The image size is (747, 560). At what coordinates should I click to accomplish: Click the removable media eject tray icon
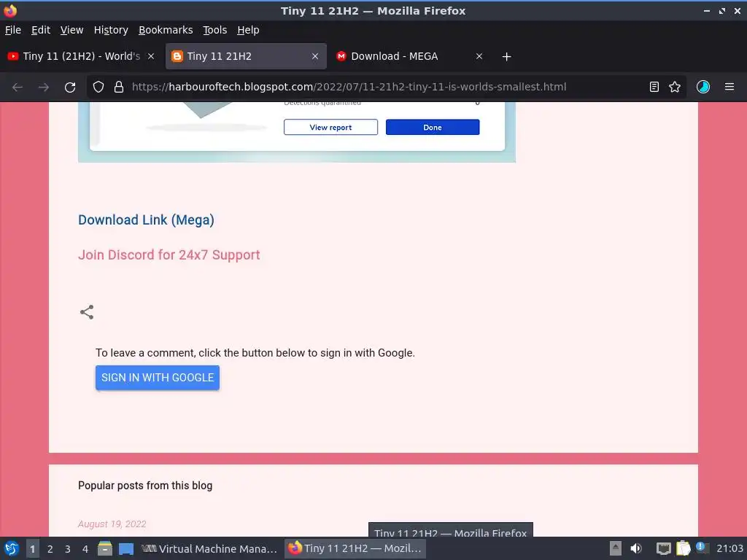coord(616,548)
